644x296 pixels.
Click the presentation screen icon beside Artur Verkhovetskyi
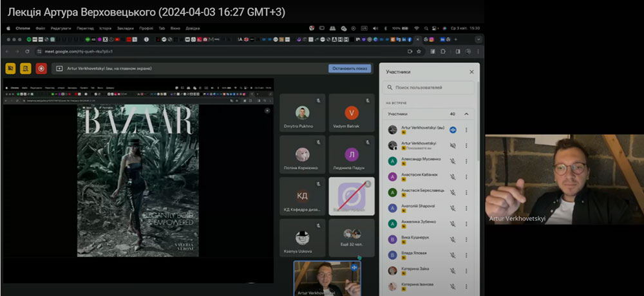tap(59, 69)
